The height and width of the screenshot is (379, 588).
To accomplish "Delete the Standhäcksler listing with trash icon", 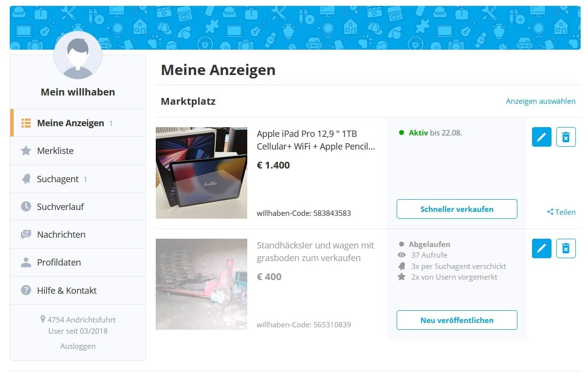I will pyautogui.click(x=566, y=248).
